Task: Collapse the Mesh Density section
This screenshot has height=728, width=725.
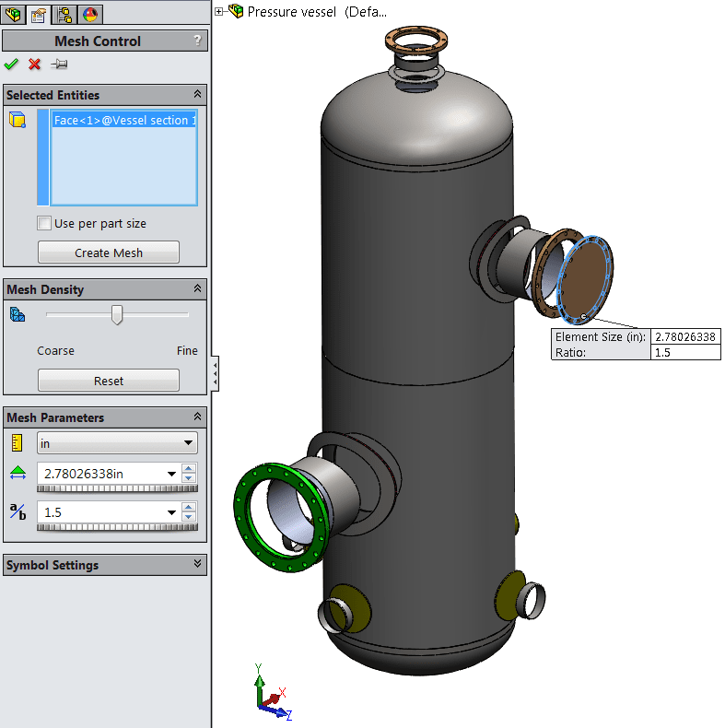Action: point(197,289)
